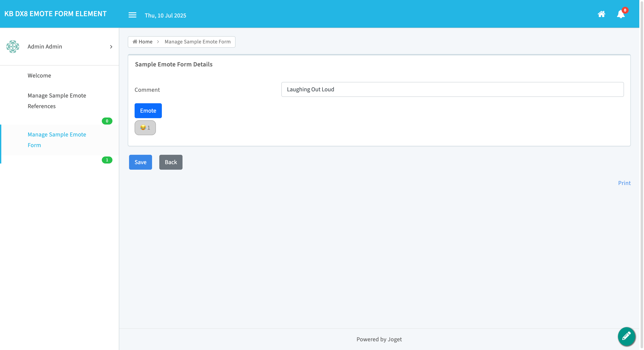The height and width of the screenshot is (350, 644).
Task: Toggle the hamburger sidebar menu
Action: (132, 15)
